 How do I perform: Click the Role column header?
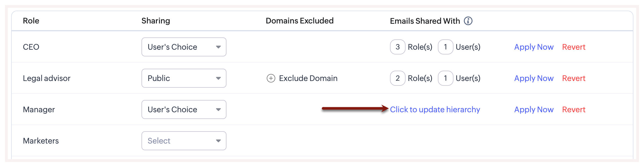coord(31,21)
